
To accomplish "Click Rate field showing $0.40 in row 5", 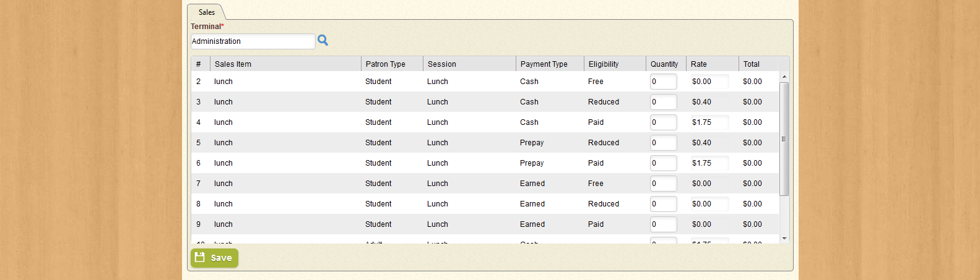I will (x=709, y=143).
